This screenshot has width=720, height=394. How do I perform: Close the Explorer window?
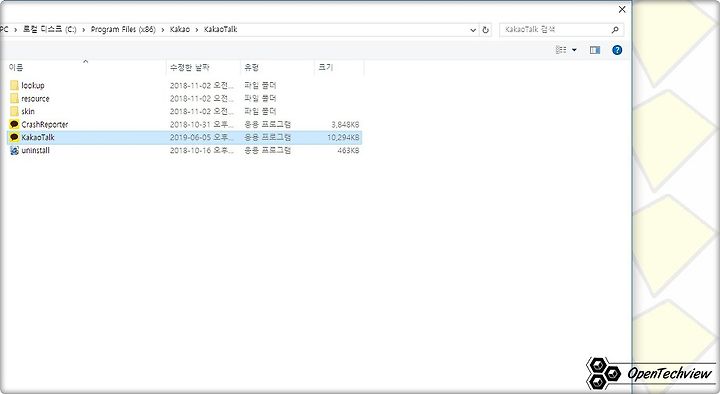pyautogui.click(x=622, y=10)
